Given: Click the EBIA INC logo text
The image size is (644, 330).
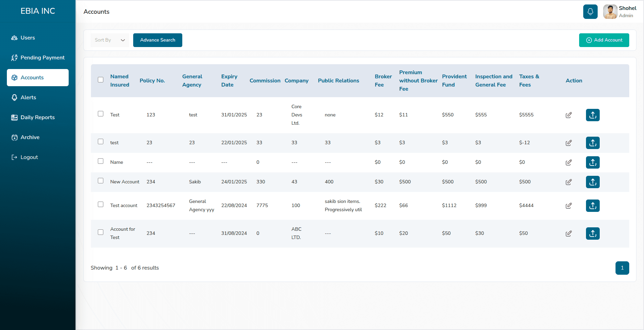Looking at the screenshot, I should (x=38, y=11).
